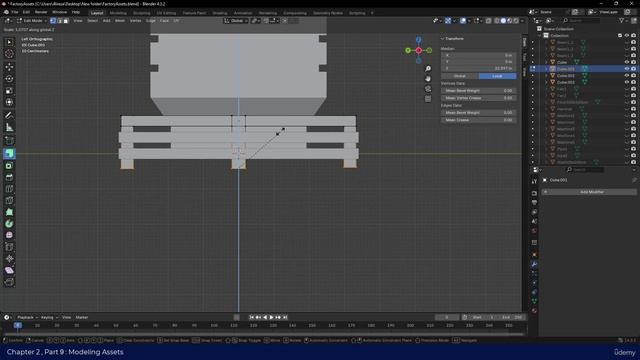Hide Cube.003 with its eye icon
The width and height of the screenshot is (640, 360).
pos(627,82)
